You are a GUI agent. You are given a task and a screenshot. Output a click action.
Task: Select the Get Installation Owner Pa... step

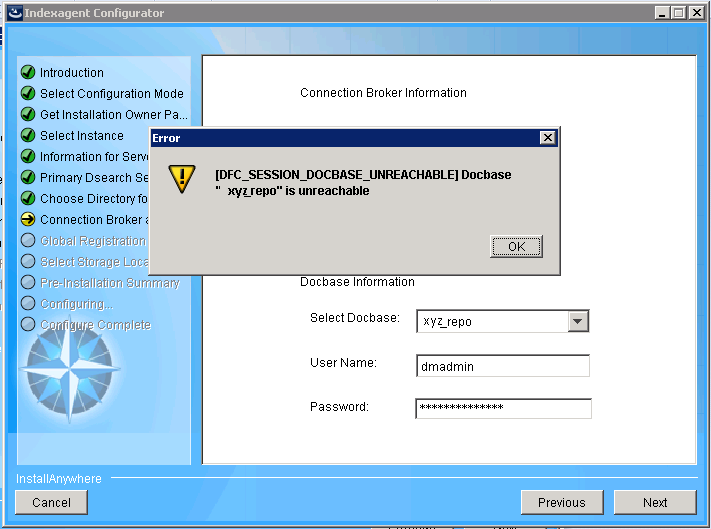114,115
